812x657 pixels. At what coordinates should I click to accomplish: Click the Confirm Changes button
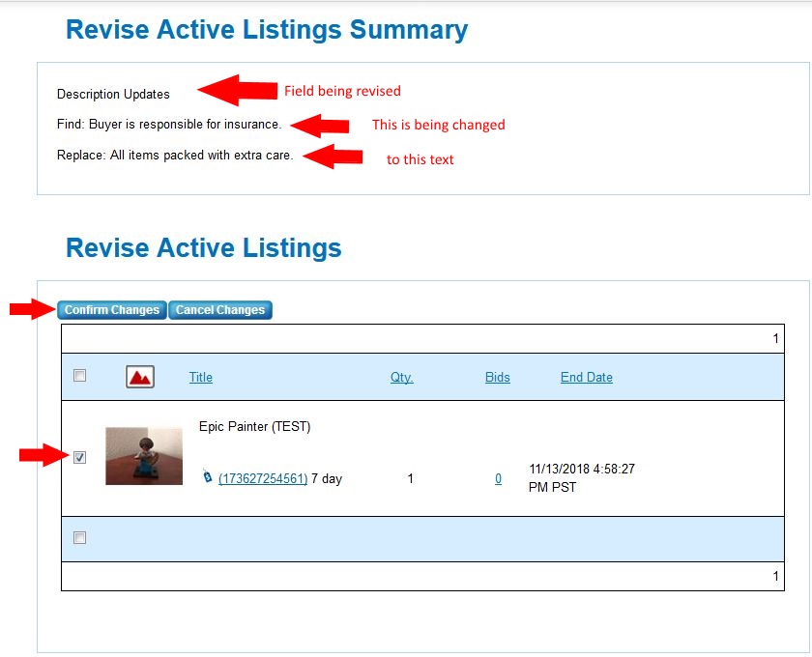point(112,309)
